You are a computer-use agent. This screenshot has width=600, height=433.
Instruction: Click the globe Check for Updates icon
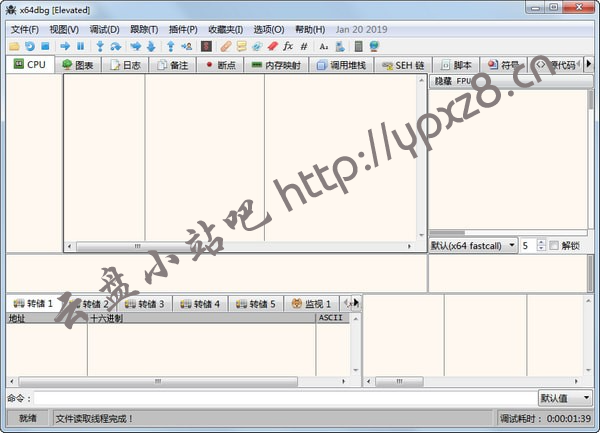pos(374,47)
